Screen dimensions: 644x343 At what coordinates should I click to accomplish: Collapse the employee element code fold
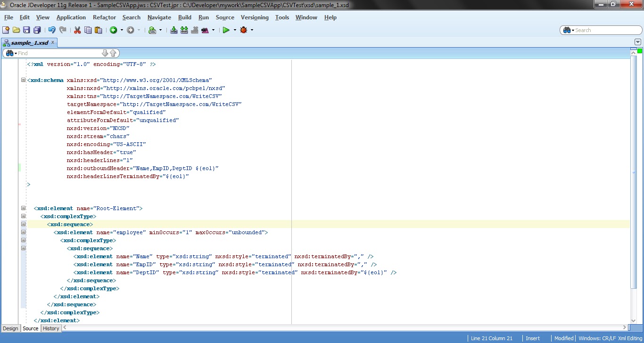click(x=23, y=232)
